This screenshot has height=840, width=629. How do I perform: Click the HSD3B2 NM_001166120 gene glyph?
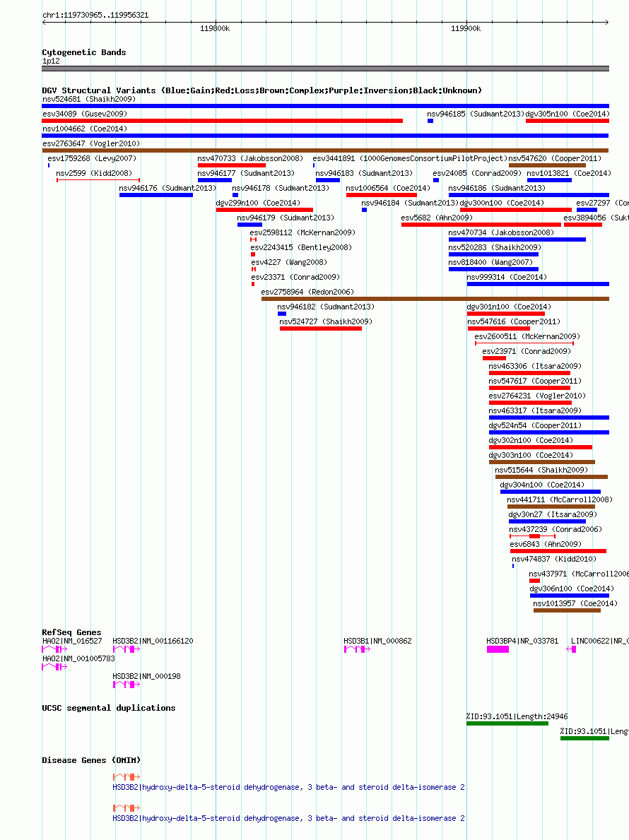pos(127,649)
